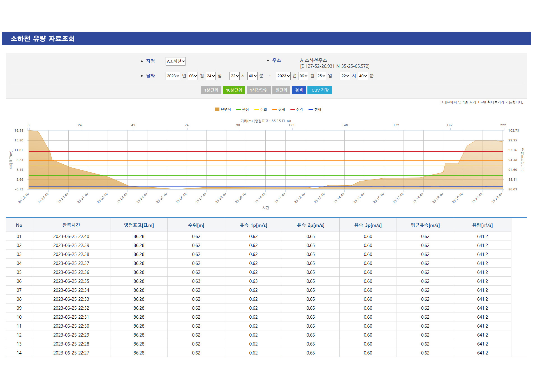
Task: Open the end minute dropdown 40
Action: pyautogui.click(x=363, y=76)
